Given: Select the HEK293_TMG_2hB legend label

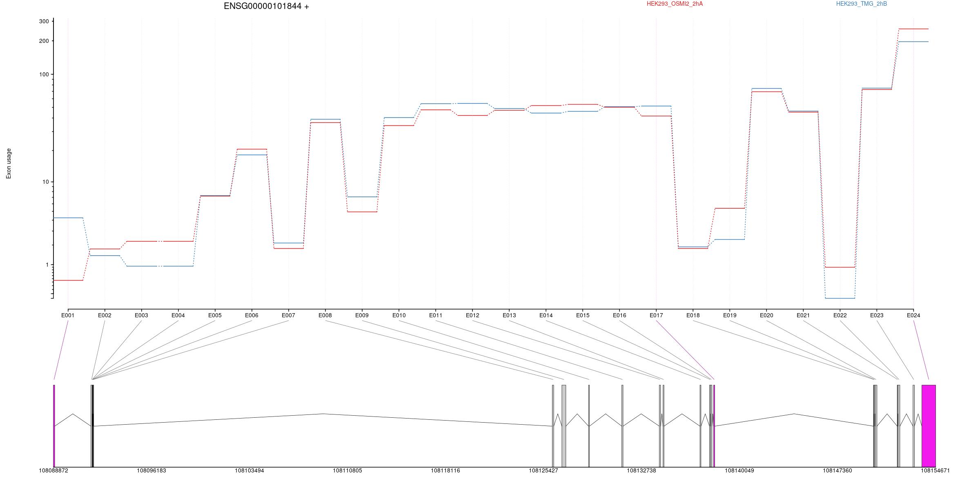Looking at the screenshot, I should [862, 4].
